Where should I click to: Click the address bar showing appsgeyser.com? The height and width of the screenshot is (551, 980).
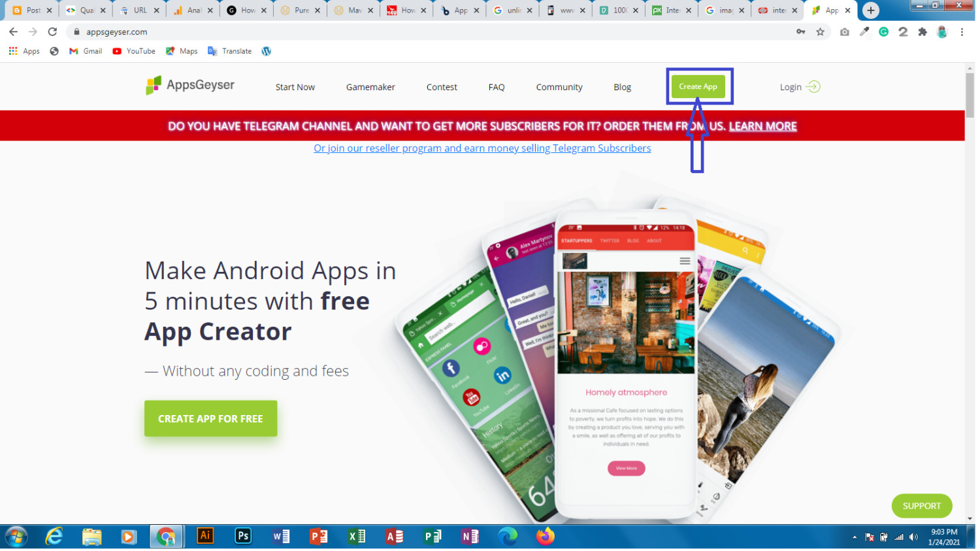pyautogui.click(x=431, y=31)
